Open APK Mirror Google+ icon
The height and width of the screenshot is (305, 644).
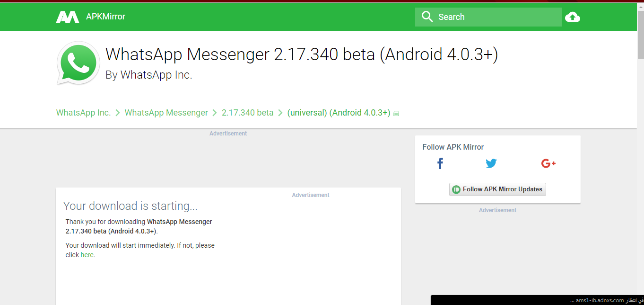click(548, 163)
